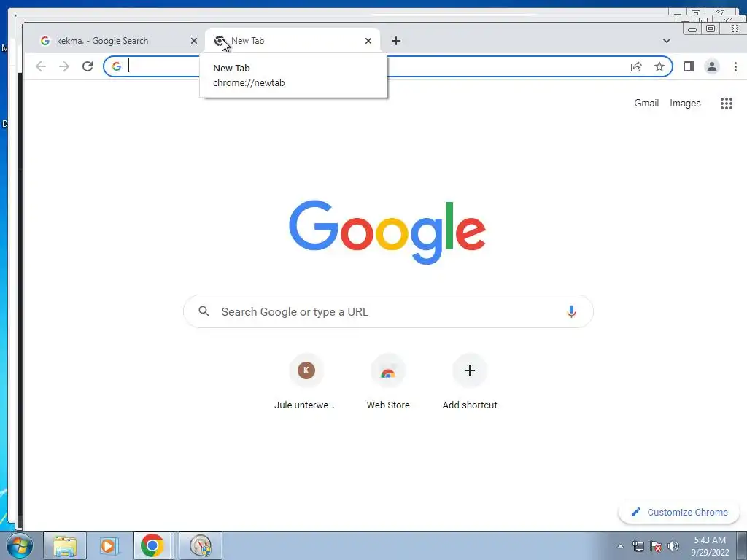This screenshot has width=747, height=560.
Task: Click the Chrome icon in the taskbar
Action: coord(152,545)
